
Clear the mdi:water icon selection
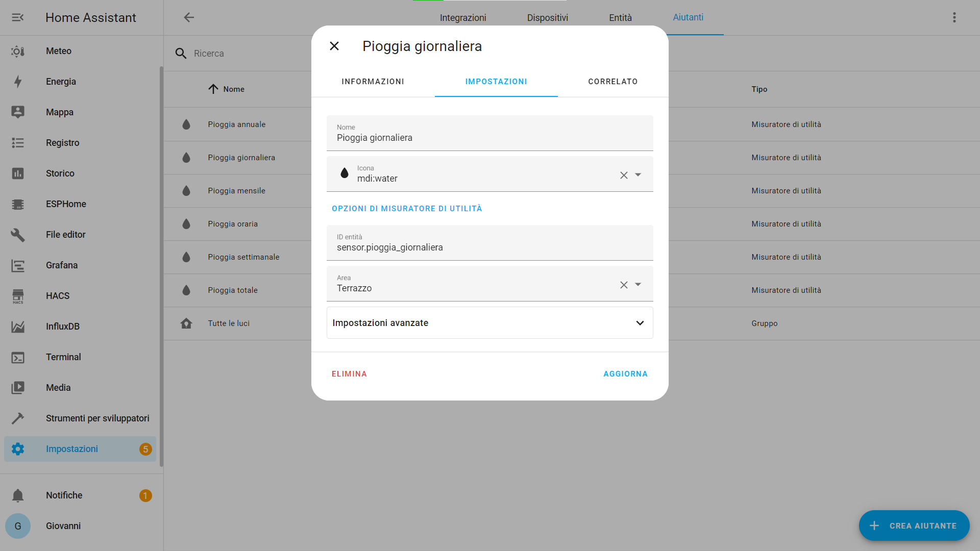pos(624,175)
